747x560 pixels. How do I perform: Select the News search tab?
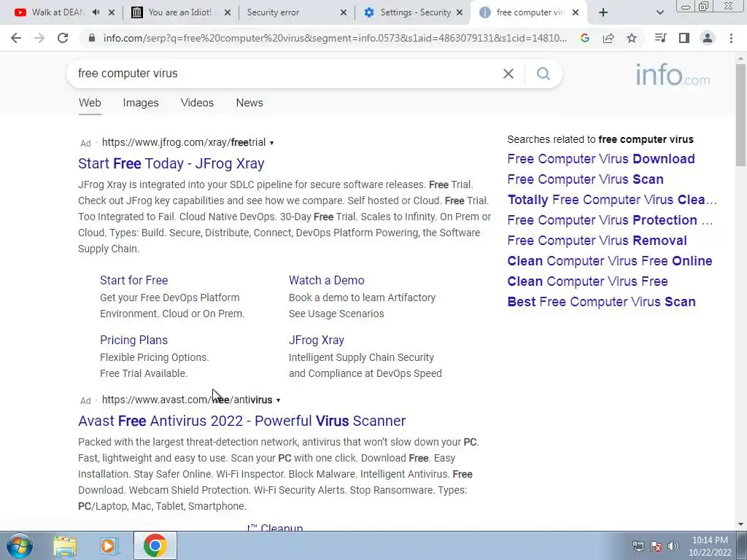point(249,103)
